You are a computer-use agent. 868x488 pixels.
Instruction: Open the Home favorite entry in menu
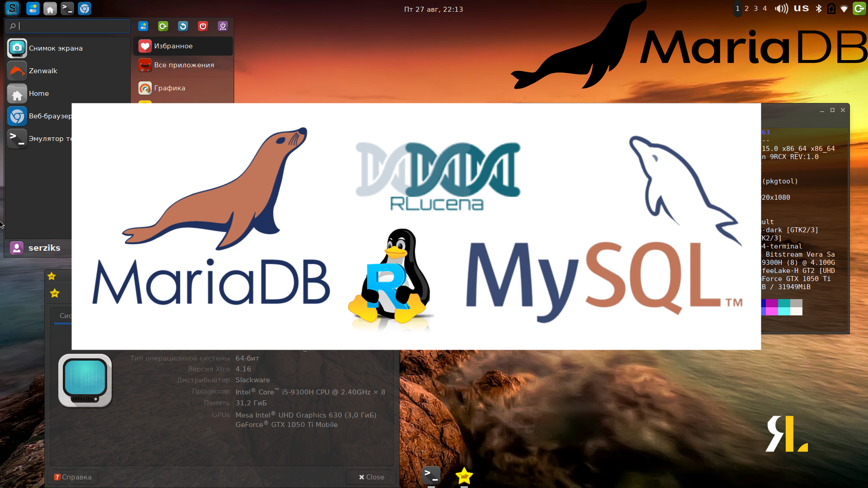[68, 94]
